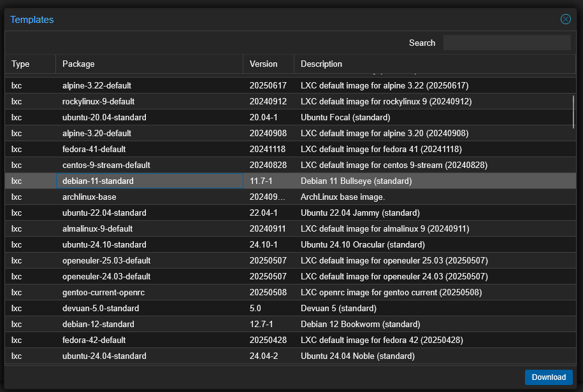This screenshot has width=583, height=392.
Task: Select the openeuler-24.03-default package
Action: (x=106, y=277)
